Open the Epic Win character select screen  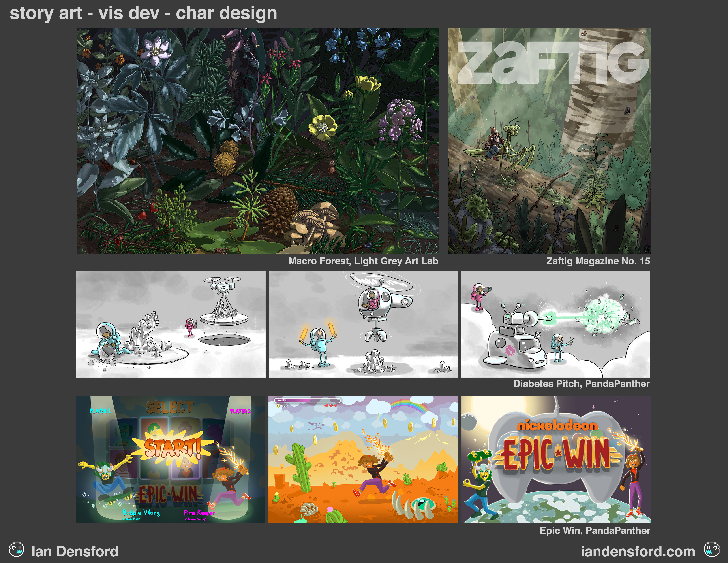click(x=170, y=459)
